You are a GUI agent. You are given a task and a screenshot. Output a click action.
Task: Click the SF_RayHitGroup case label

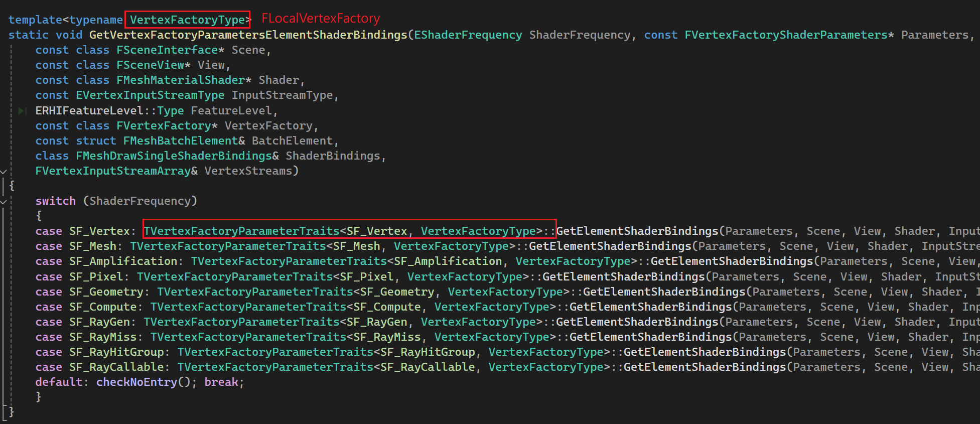click(x=116, y=352)
